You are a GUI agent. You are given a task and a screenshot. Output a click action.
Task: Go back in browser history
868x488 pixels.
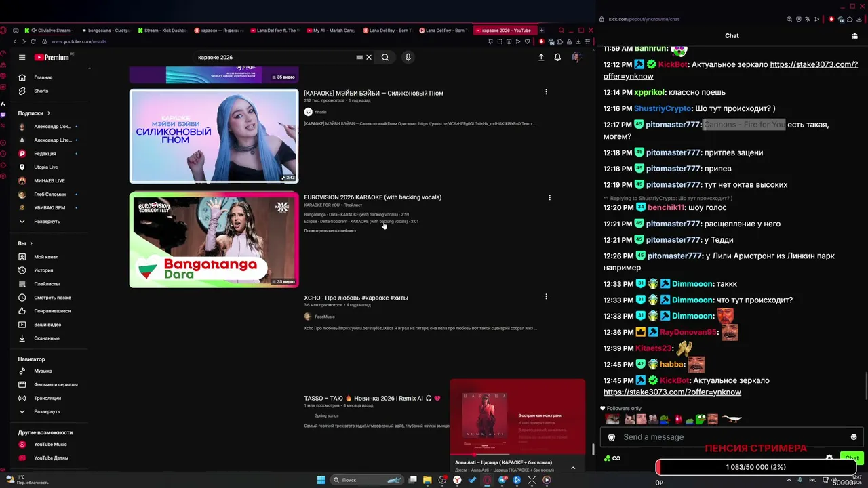coord(15,42)
